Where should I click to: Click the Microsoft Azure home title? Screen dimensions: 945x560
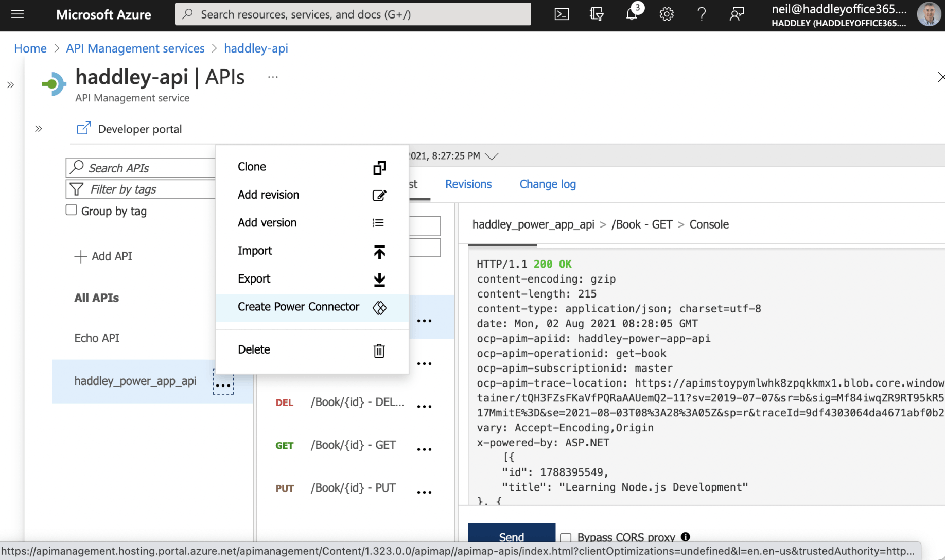click(x=103, y=14)
